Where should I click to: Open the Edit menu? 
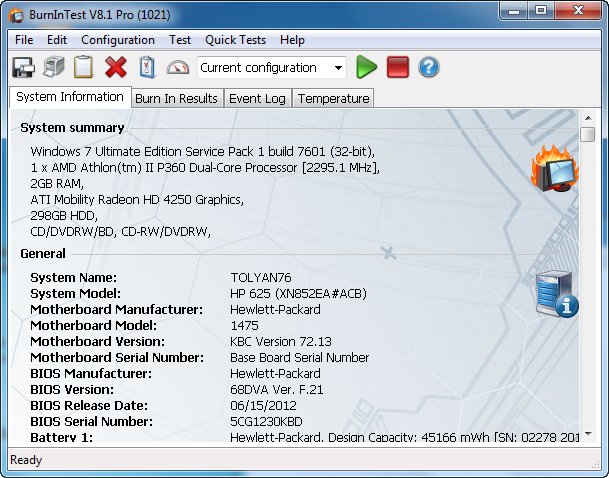pyautogui.click(x=57, y=40)
